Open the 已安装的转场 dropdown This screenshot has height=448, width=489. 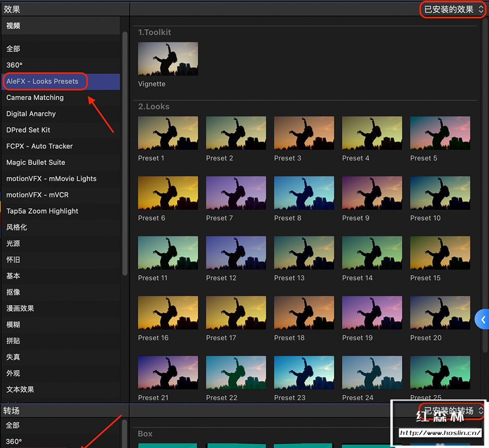click(x=453, y=410)
